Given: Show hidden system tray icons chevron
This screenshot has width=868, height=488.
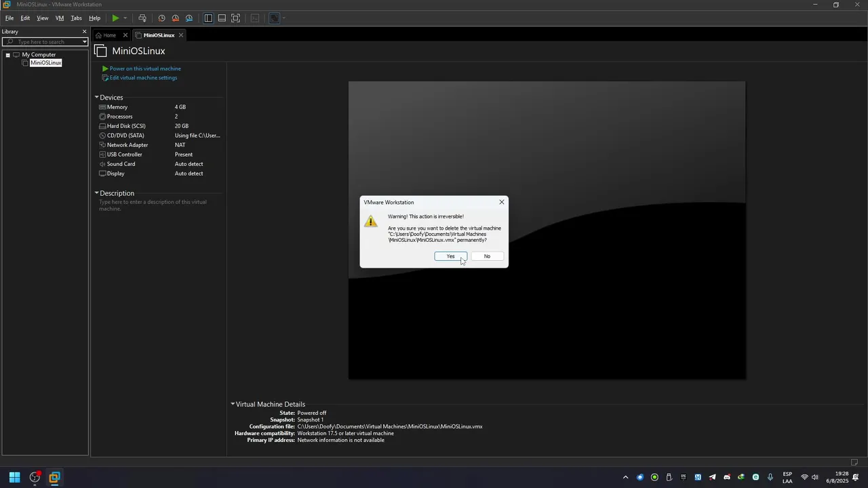Looking at the screenshot, I should [625, 477].
